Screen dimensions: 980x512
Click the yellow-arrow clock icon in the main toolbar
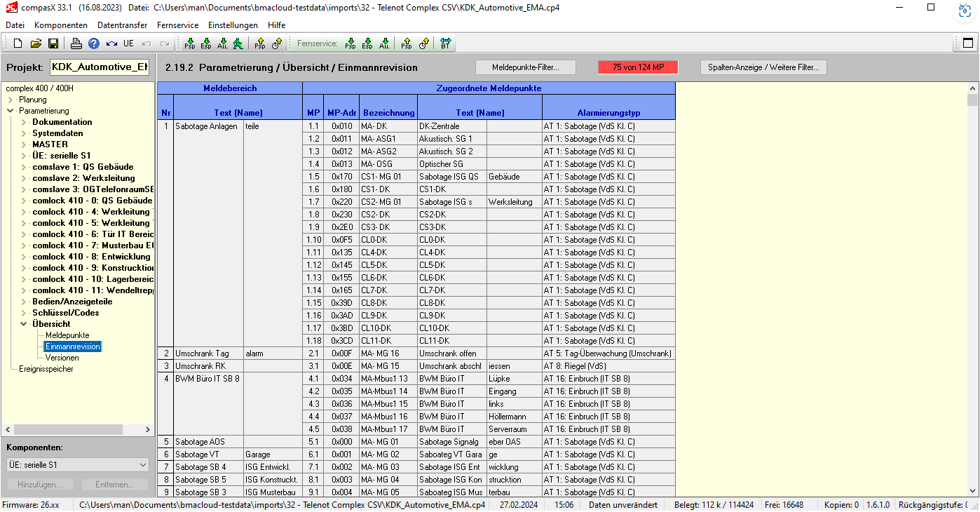pos(276,43)
